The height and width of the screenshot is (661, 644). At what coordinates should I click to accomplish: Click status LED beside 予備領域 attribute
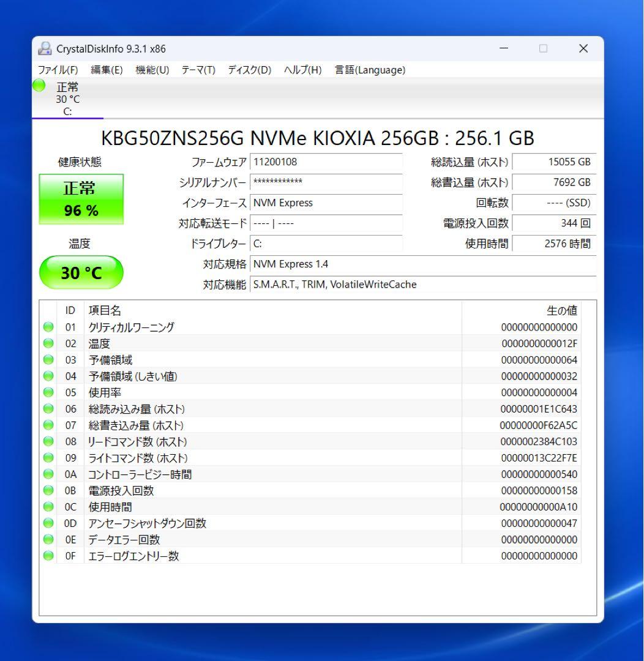(x=48, y=359)
